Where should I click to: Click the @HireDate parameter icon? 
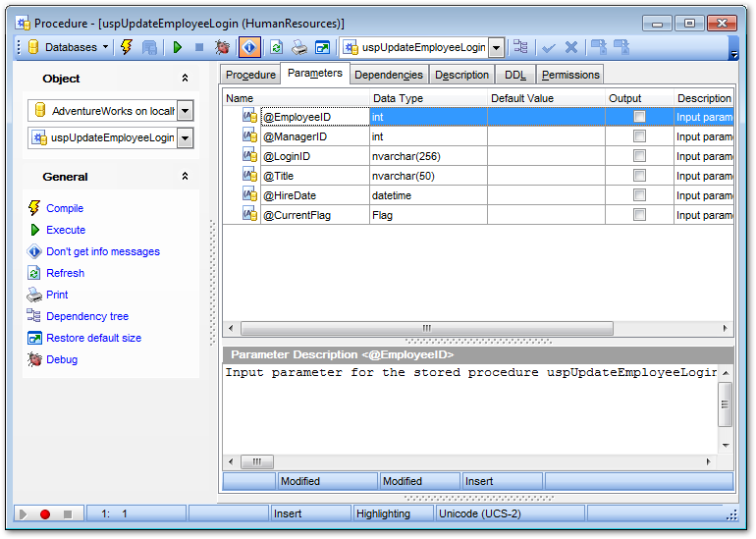click(249, 194)
